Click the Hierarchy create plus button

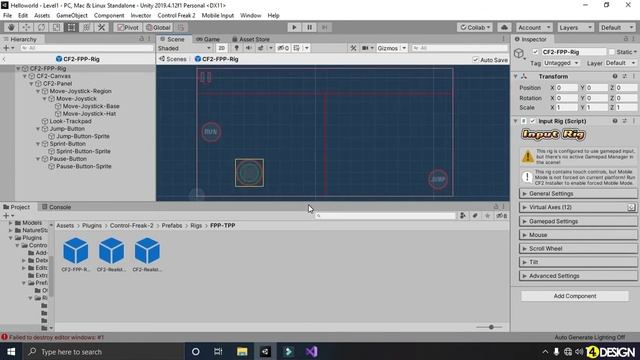point(8,48)
